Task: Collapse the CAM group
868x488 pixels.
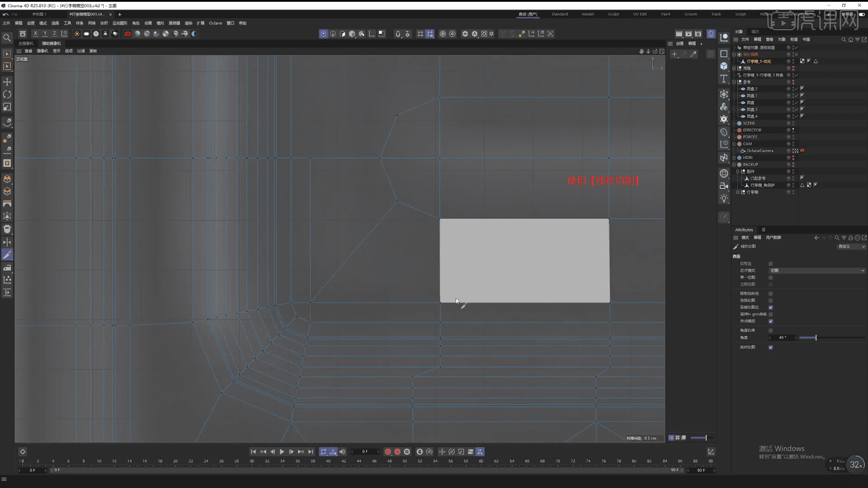Action: coord(734,144)
